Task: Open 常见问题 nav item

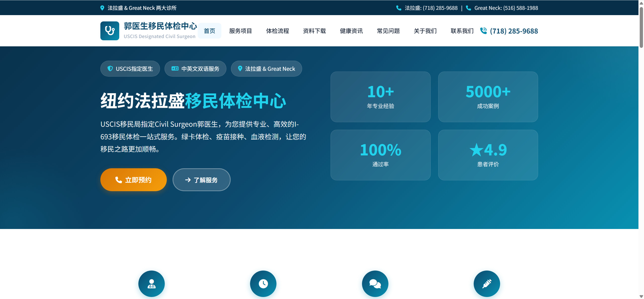Action: (388, 31)
